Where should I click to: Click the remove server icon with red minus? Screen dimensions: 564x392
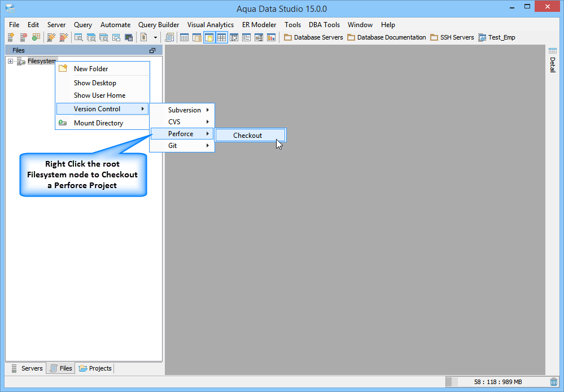[23, 37]
